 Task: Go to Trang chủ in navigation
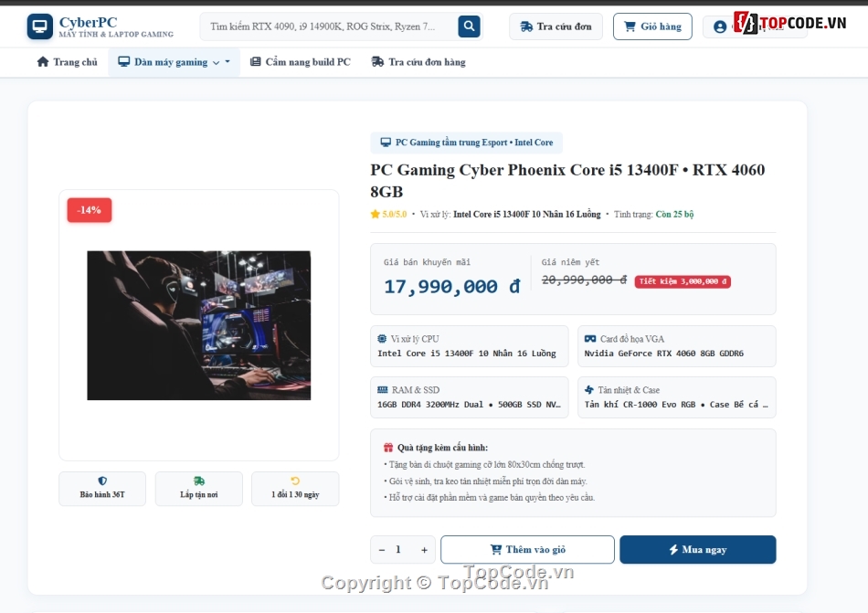pyautogui.click(x=67, y=62)
